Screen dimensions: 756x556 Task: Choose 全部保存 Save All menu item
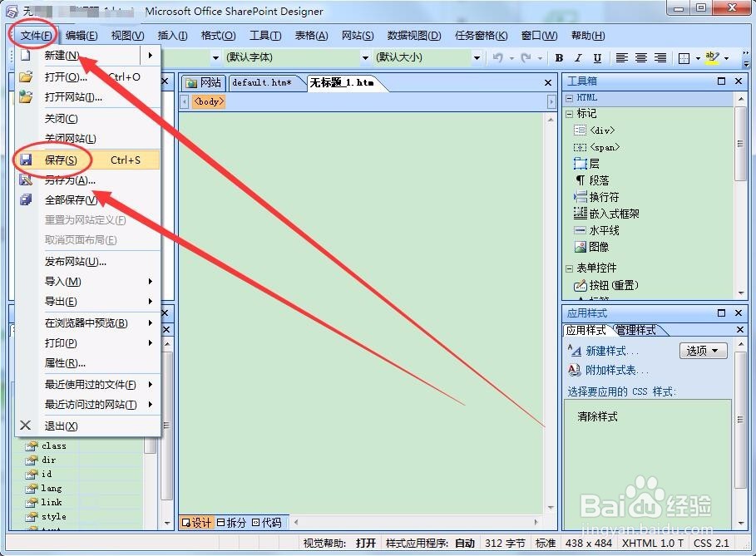coord(87,200)
